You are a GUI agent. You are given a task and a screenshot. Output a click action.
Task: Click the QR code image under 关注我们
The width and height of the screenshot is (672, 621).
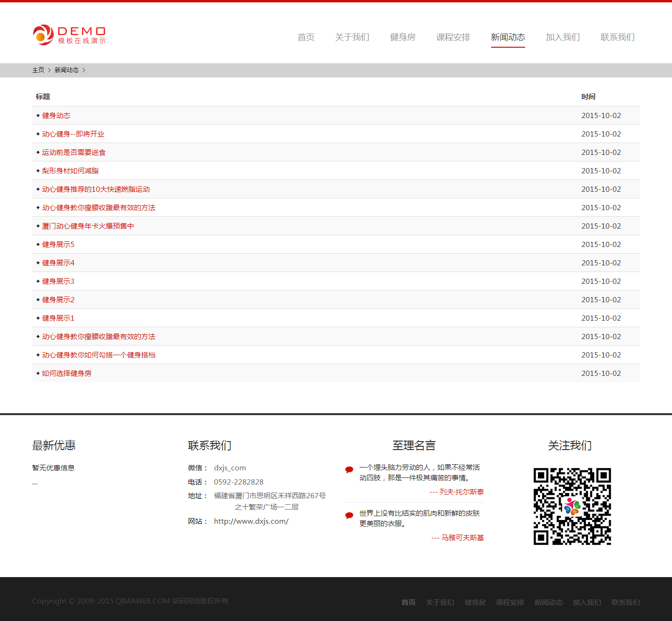[572, 506]
